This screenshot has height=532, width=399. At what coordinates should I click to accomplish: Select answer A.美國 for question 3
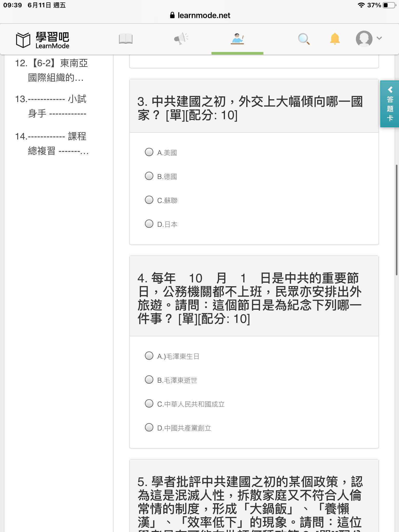(149, 152)
